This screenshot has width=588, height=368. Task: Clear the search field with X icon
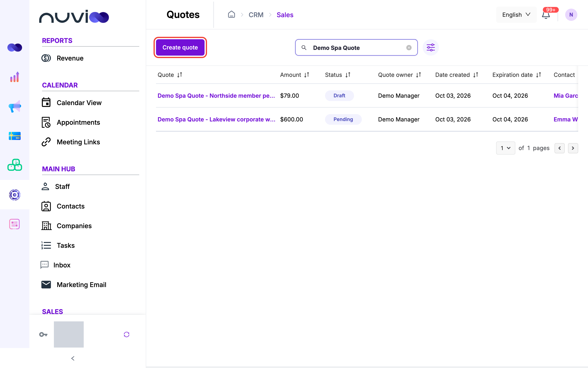pos(409,48)
